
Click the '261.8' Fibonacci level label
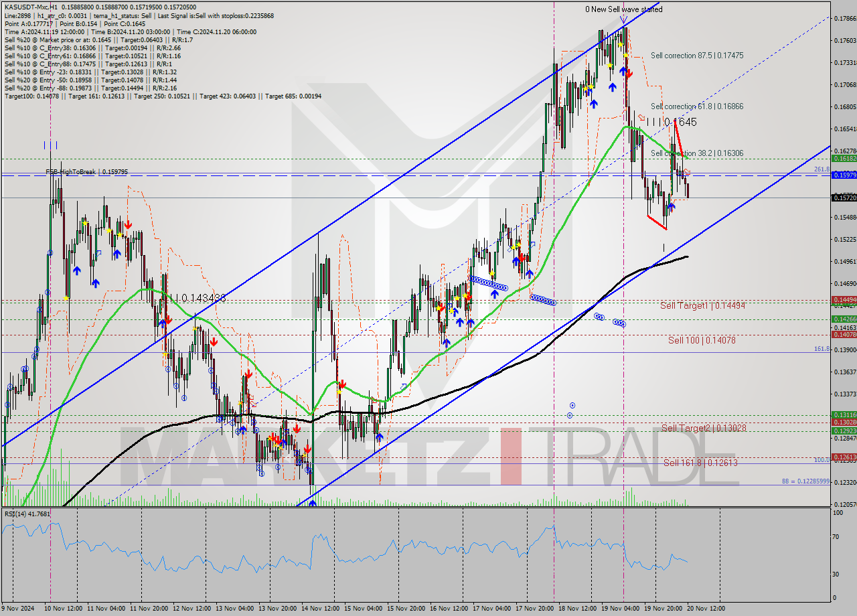click(822, 170)
